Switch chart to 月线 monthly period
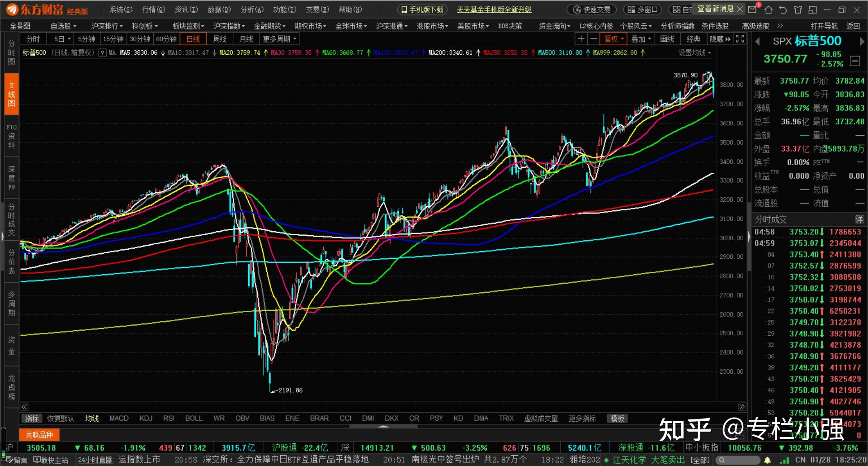 [x=246, y=39]
